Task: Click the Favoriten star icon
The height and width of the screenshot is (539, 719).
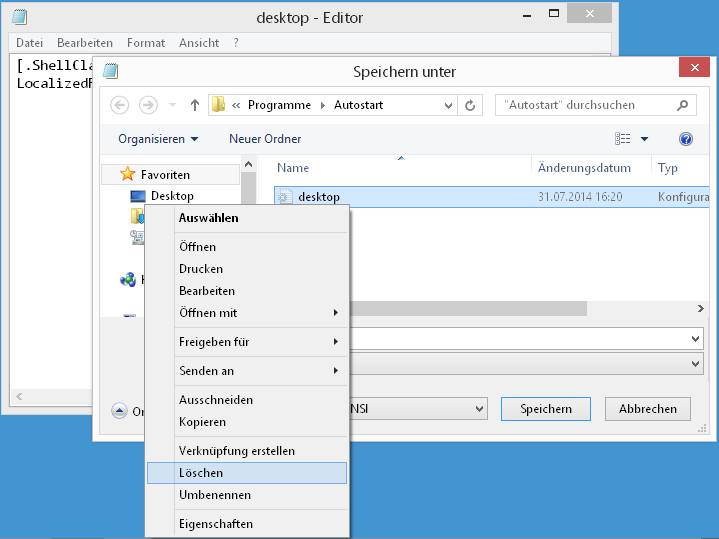Action: pos(128,174)
